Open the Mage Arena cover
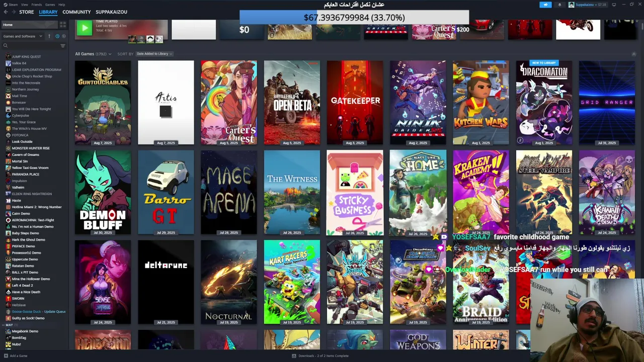The image size is (644, 362). (229, 192)
